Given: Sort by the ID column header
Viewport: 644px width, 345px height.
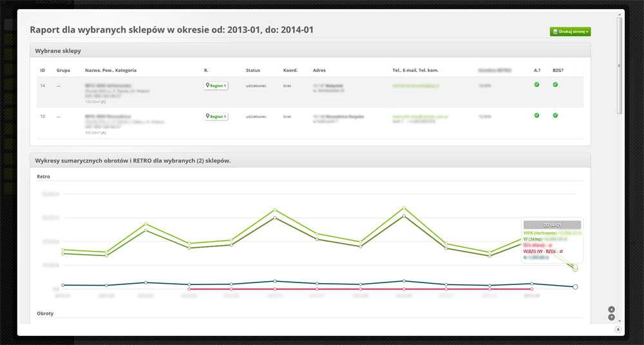Looking at the screenshot, I should pyautogui.click(x=43, y=70).
